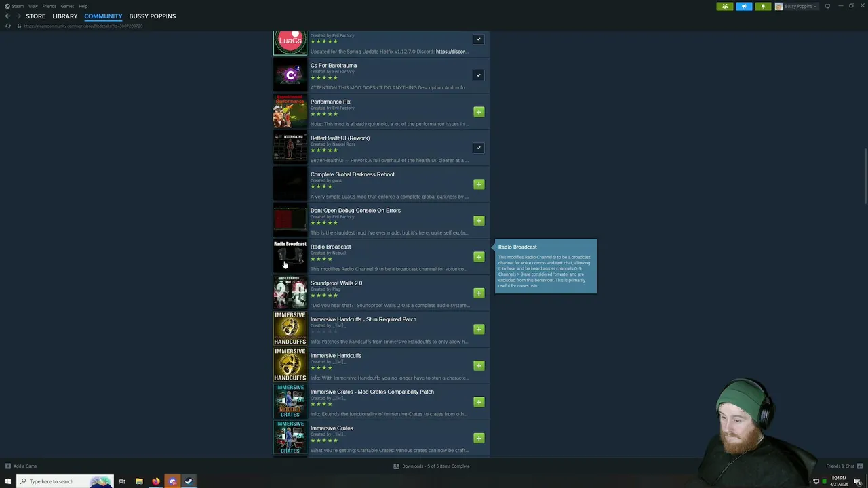Click the Windows search box
The height and width of the screenshot is (488, 868).
(x=64, y=481)
